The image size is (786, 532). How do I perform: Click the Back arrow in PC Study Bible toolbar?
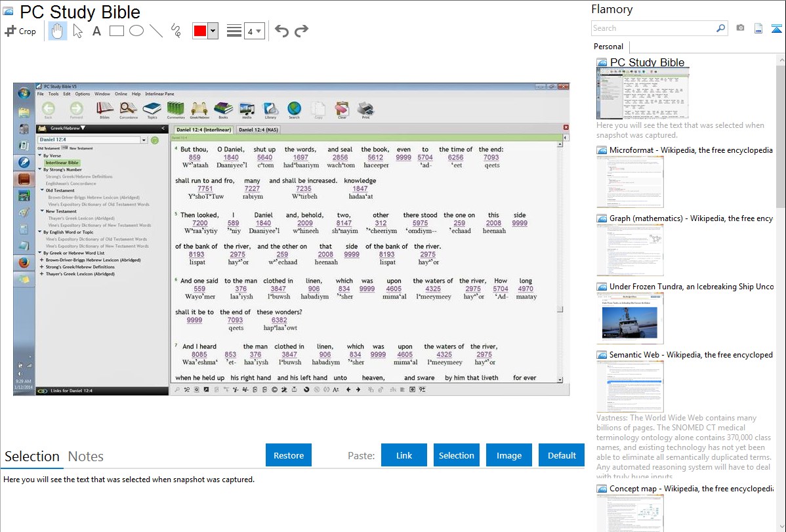click(x=48, y=110)
